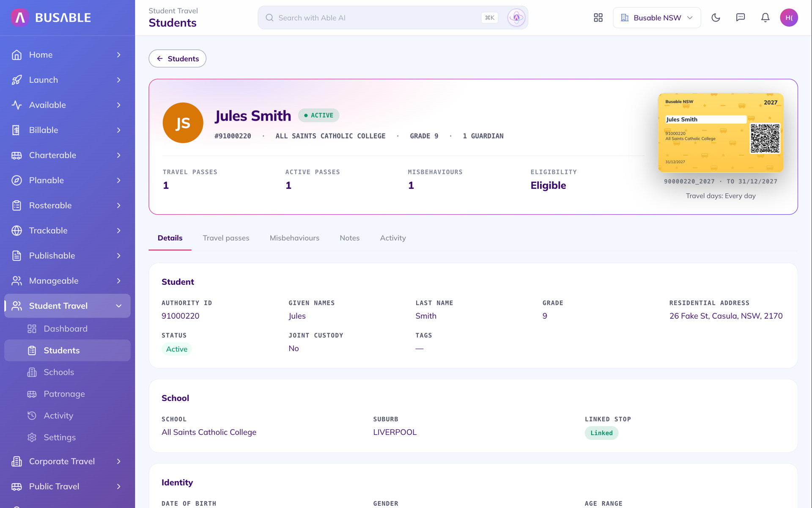Viewport: 812px width, 508px height.
Task: Click the Linked stop badge
Action: click(601, 433)
